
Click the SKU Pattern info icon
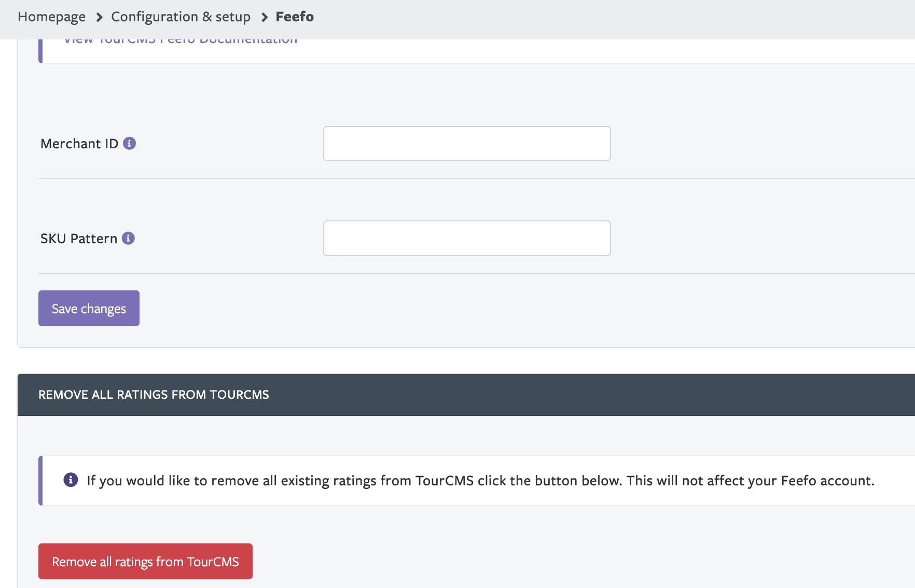tap(128, 238)
